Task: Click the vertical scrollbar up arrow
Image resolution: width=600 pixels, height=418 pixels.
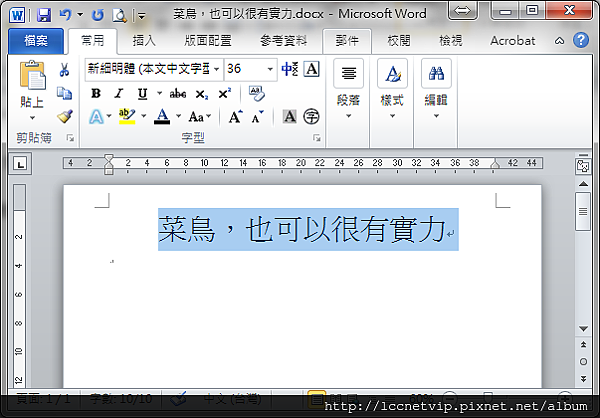Action: (x=583, y=184)
